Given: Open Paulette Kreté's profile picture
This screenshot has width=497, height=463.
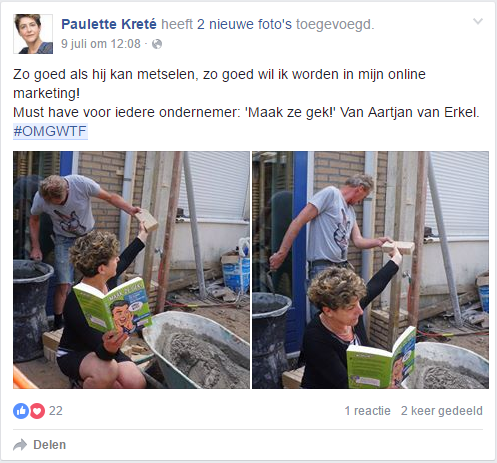Looking at the screenshot, I should pyautogui.click(x=33, y=34).
